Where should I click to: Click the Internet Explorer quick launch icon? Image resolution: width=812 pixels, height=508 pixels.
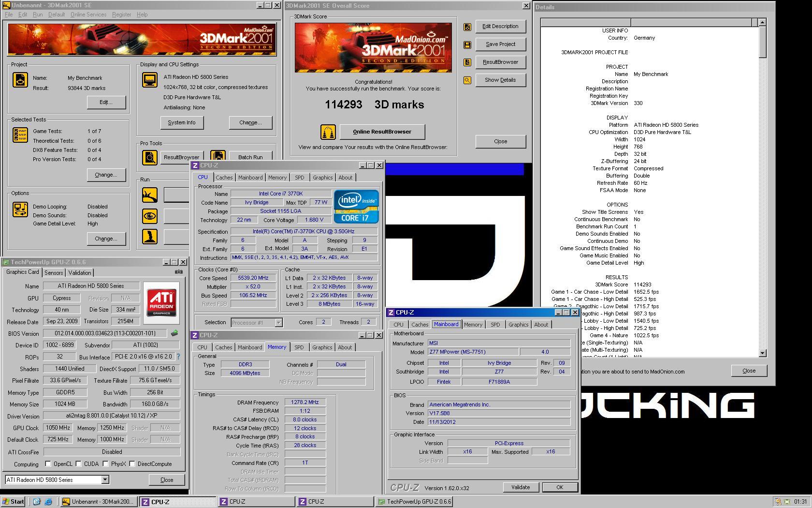48,502
